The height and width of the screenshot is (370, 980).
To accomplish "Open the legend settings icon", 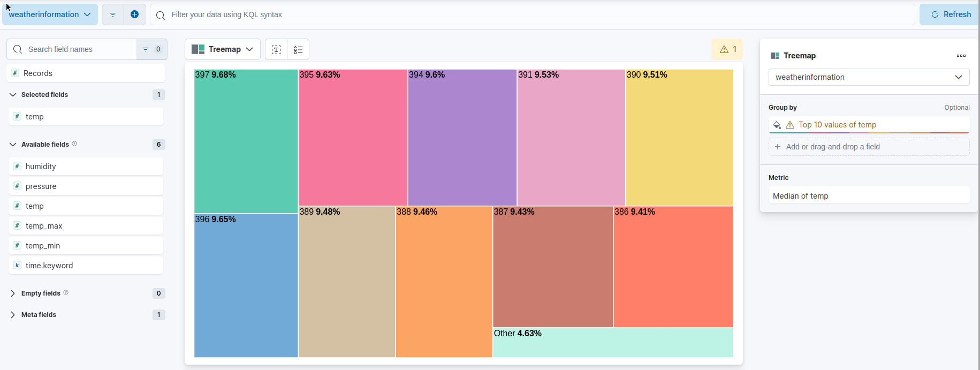I will (298, 49).
